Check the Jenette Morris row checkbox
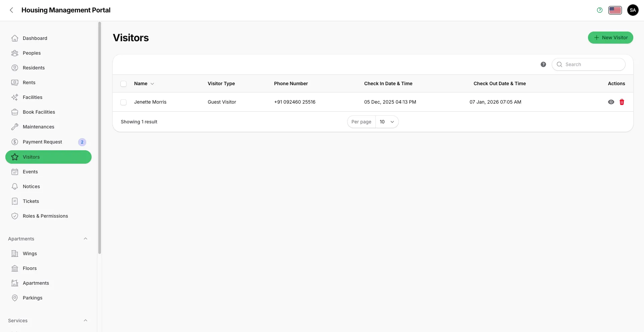This screenshot has height=332, width=644. click(x=123, y=102)
